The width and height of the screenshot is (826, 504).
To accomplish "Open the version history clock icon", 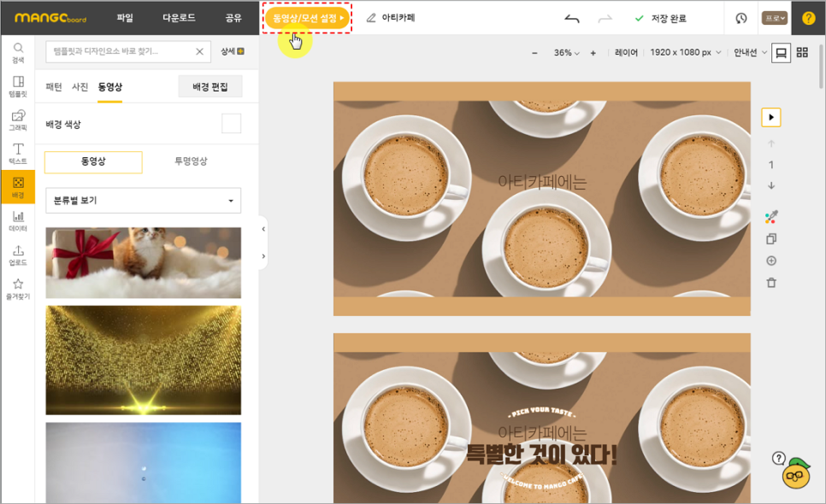I will click(740, 19).
